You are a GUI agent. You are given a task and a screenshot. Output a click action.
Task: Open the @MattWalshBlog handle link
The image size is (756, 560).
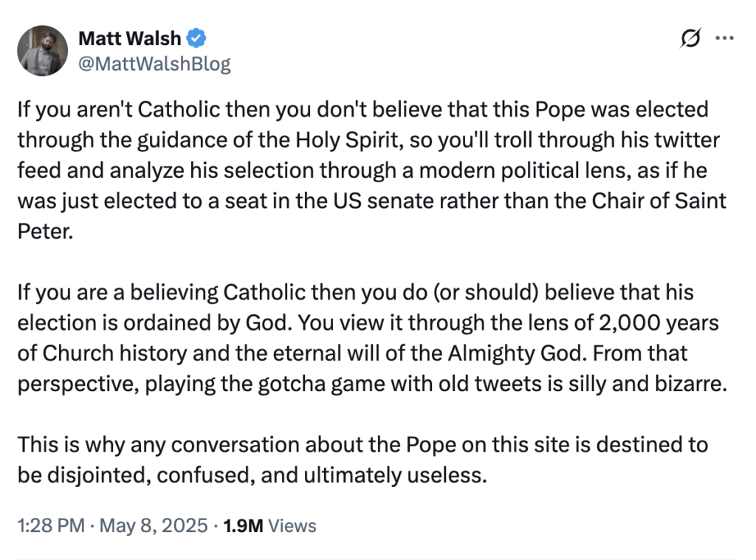click(x=154, y=64)
